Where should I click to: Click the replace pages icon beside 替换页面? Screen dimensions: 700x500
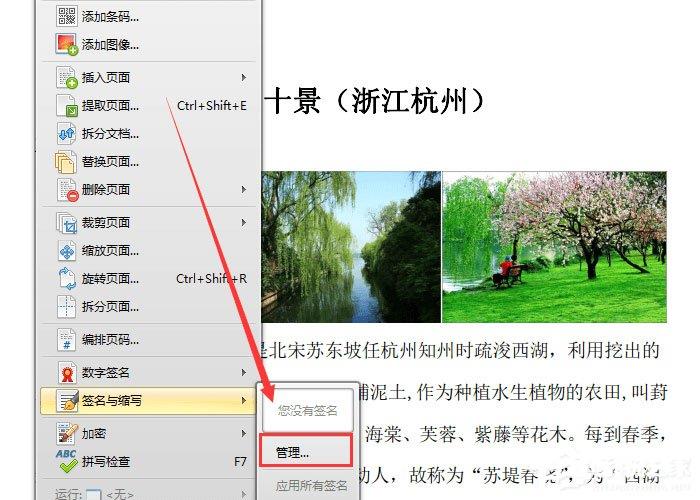66,162
